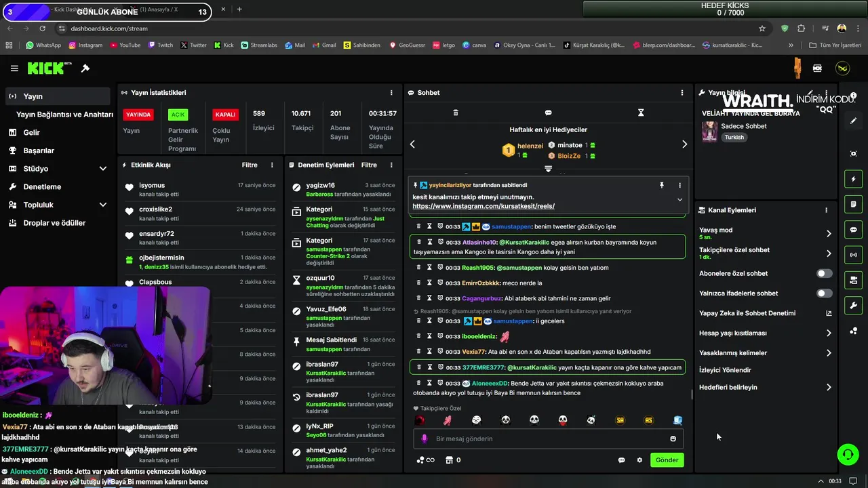Click the trash icon in Sohbet toolbar
Screen dimensions: 868x488
[456, 113]
